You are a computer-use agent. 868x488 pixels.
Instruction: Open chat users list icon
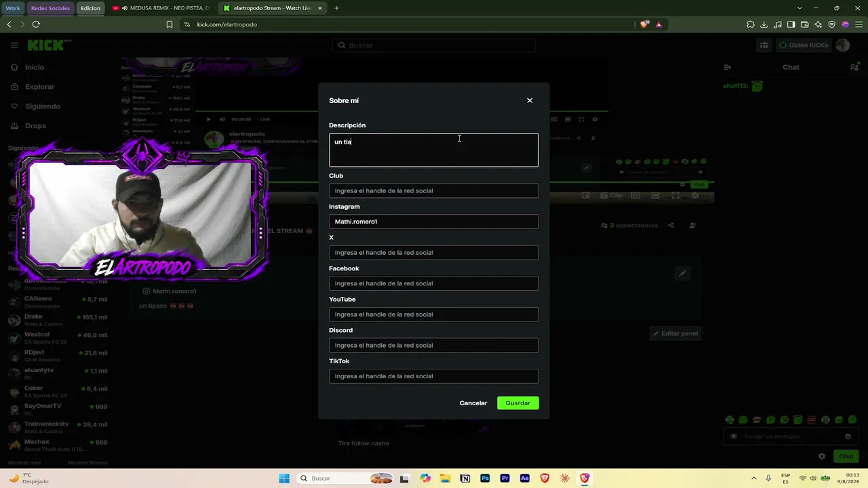tap(854, 67)
